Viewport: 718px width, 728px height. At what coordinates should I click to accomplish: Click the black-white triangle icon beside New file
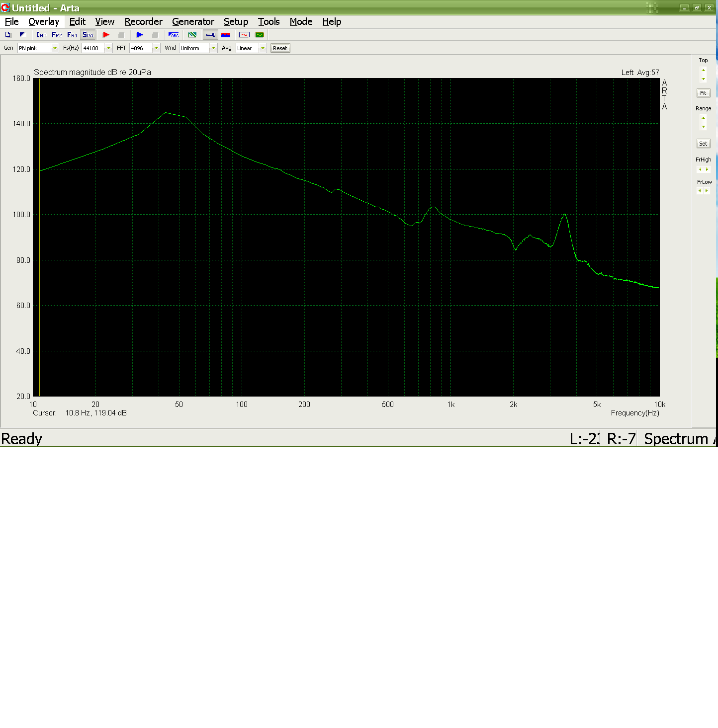[22, 35]
